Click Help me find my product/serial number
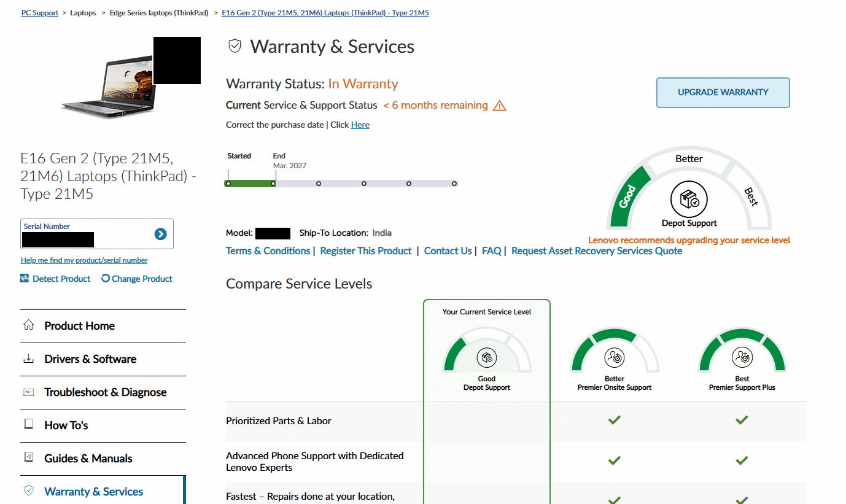The height and width of the screenshot is (504, 846). [x=84, y=260]
